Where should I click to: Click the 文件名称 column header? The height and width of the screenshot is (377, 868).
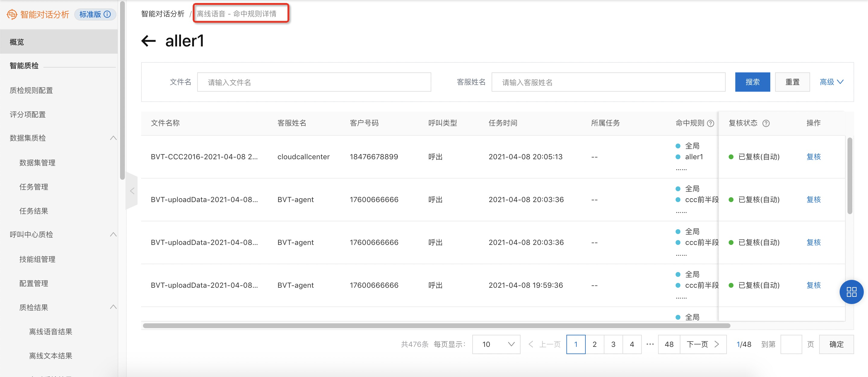tap(165, 123)
